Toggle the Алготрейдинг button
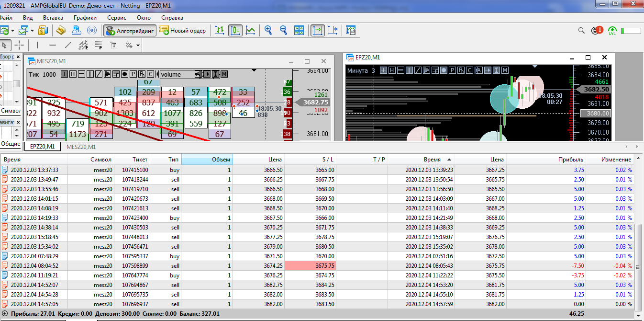The image size is (644, 321). tap(130, 31)
